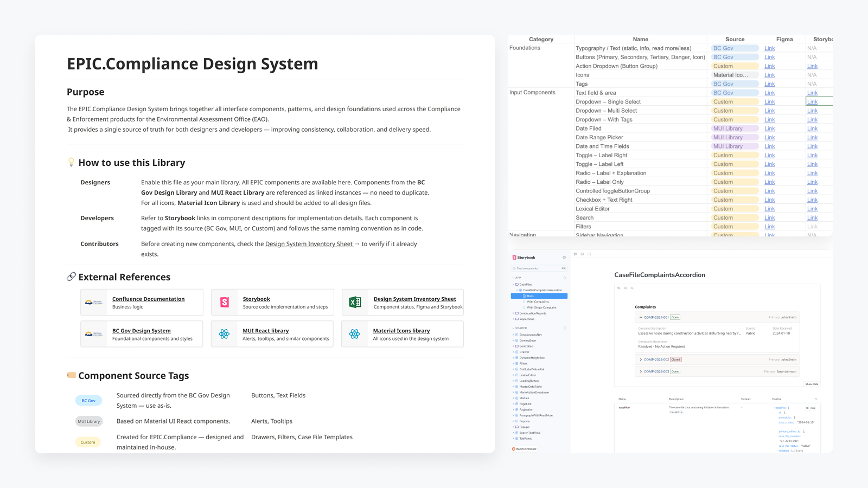Open the Confluence Documentation link

click(148, 299)
